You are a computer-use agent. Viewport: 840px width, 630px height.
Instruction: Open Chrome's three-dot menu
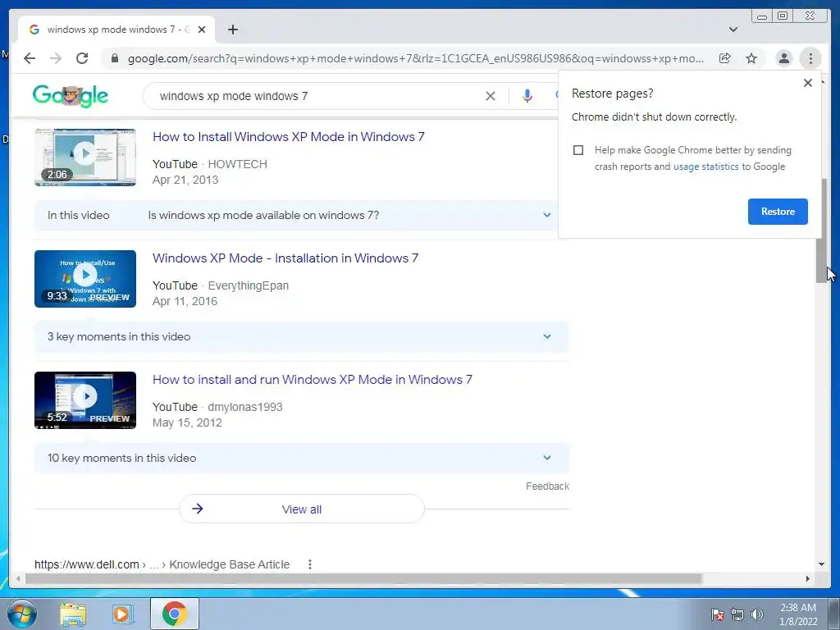[810, 58]
